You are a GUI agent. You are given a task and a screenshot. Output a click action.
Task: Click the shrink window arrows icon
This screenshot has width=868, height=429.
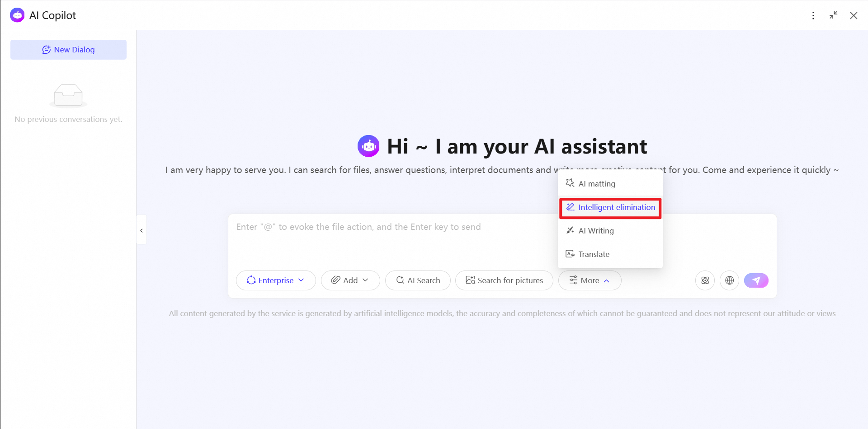point(833,15)
